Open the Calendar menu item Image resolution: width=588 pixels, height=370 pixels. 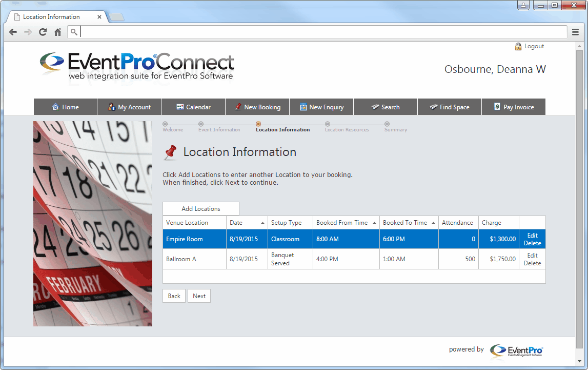(193, 107)
